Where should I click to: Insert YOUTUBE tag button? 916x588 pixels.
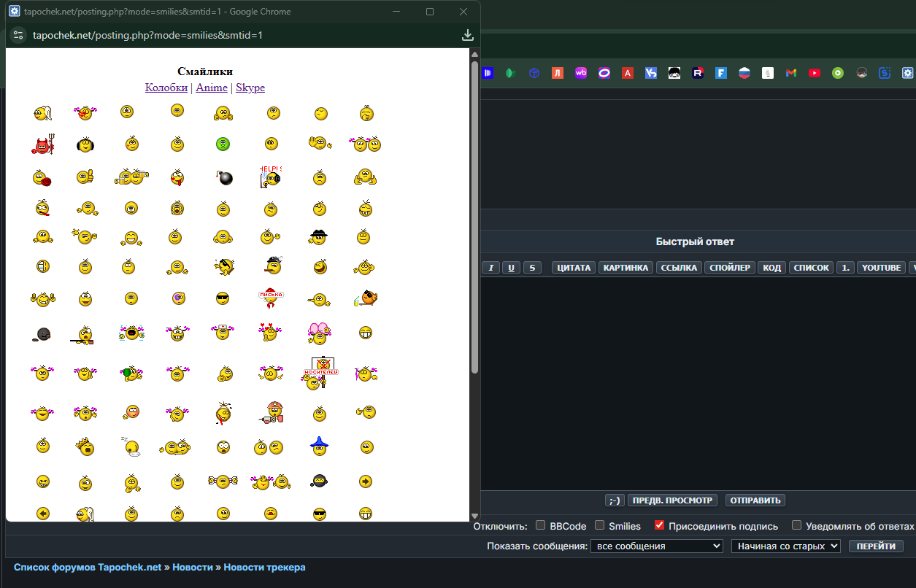[x=882, y=268]
